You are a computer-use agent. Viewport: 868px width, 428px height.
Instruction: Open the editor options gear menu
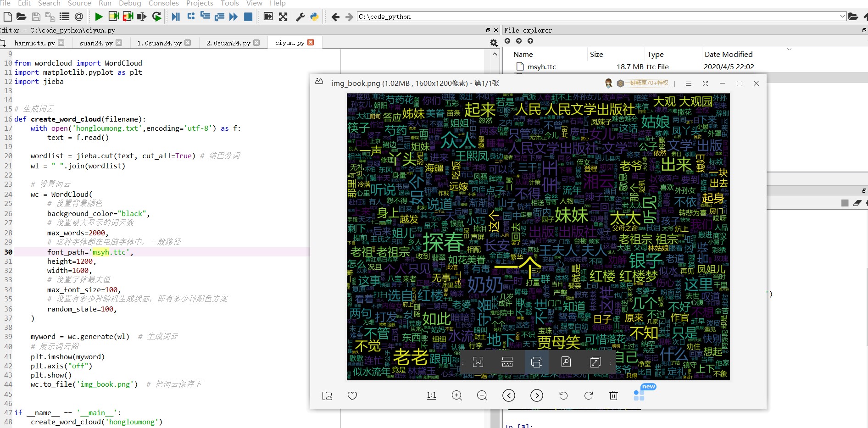pos(494,43)
